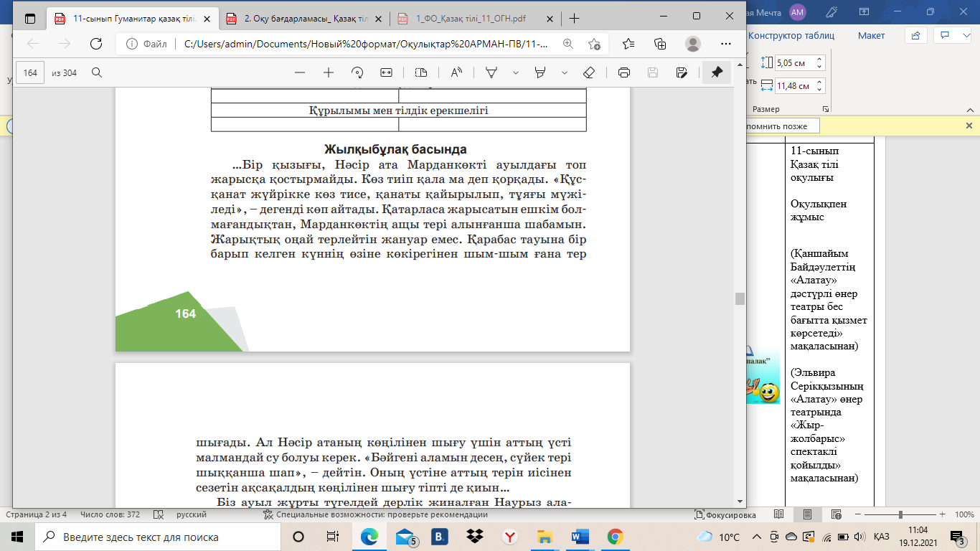Click the fit to width icon

[387, 72]
